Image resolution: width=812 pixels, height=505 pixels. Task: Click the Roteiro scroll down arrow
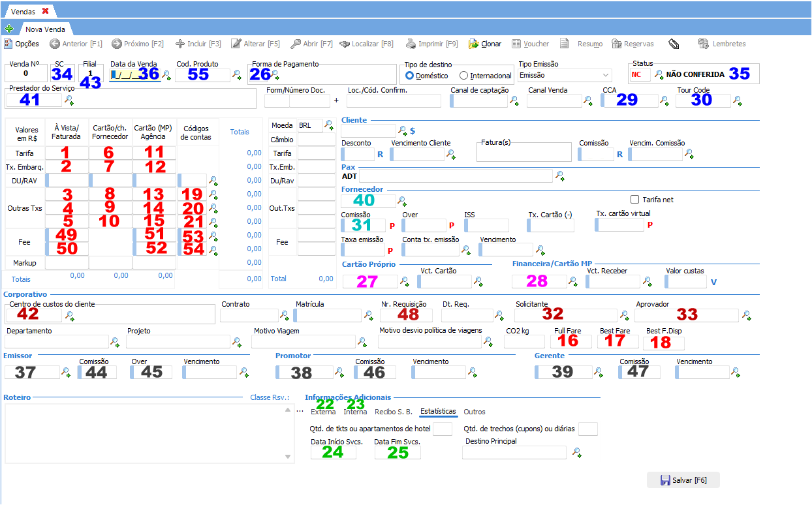[x=289, y=457]
